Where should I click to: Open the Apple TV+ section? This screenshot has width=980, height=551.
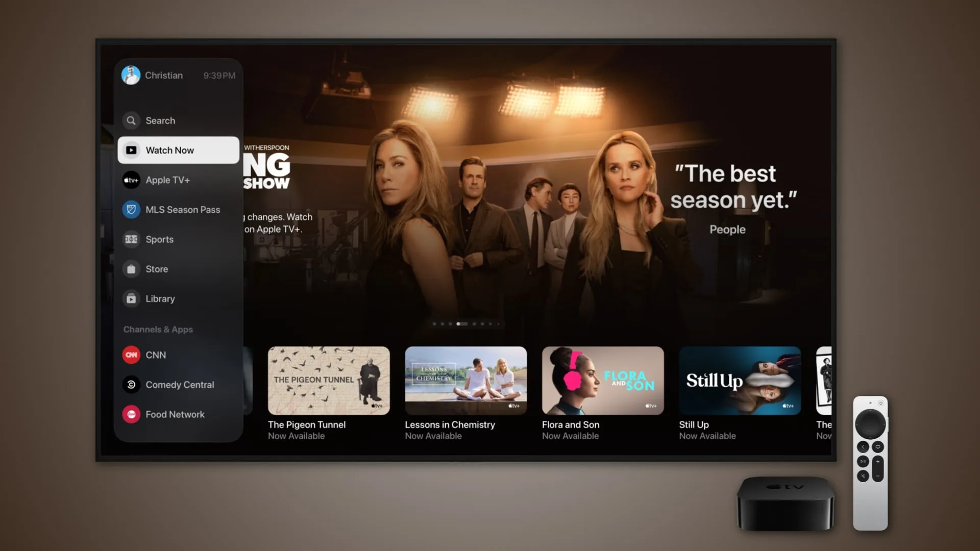pos(167,180)
